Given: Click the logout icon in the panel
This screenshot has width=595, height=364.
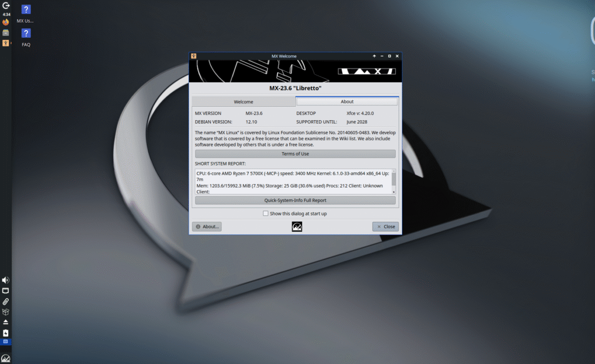Looking at the screenshot, I should 6,6.
